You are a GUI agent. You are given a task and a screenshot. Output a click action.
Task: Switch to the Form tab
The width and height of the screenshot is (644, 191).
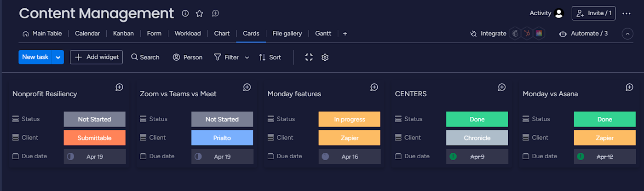pyautogui.click(x=154, y=34)
